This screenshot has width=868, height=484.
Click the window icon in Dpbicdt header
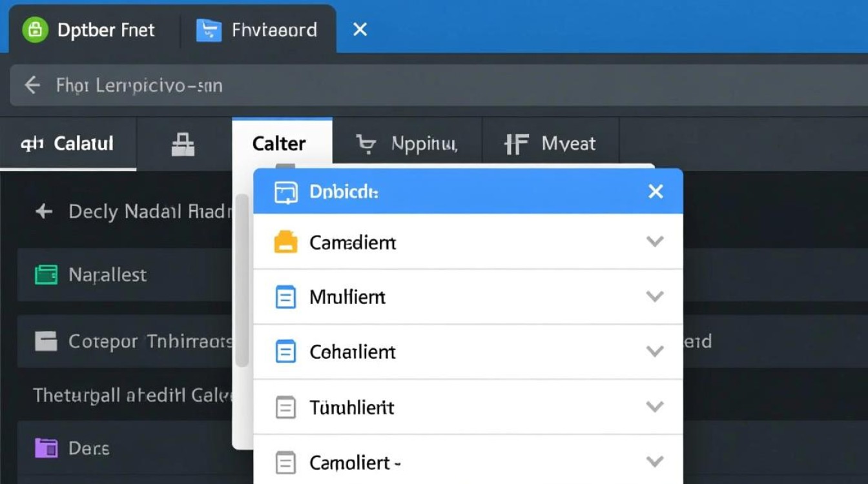[285, 192]
